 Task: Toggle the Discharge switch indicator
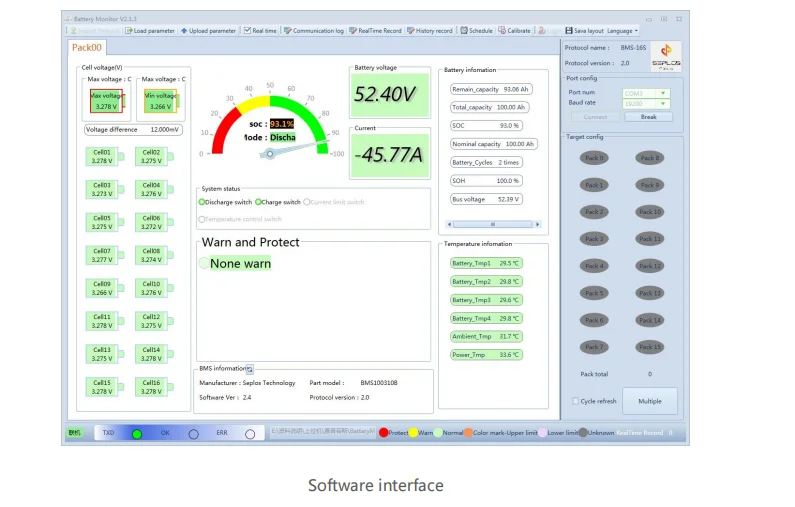click(x=202, y=202)
